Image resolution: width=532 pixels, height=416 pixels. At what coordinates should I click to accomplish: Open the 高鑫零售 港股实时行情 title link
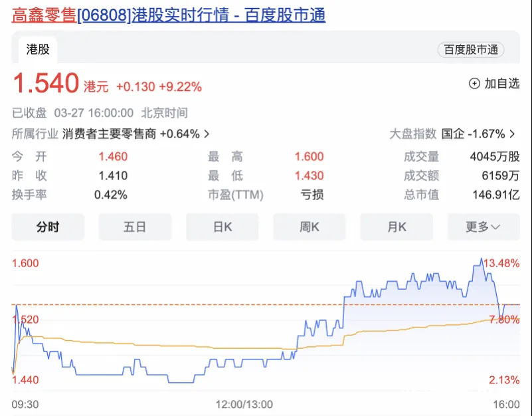(x=169, y=15)
